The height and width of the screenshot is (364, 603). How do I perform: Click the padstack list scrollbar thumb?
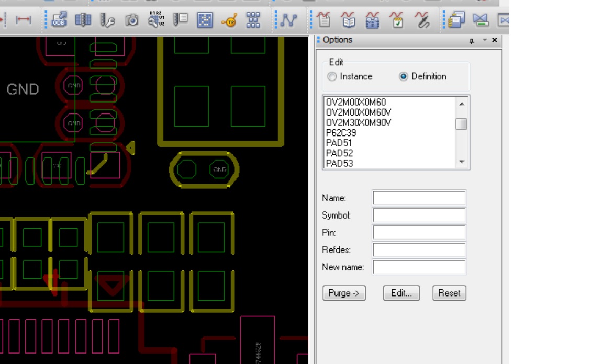pyautogui.click(x=462, y=124)
